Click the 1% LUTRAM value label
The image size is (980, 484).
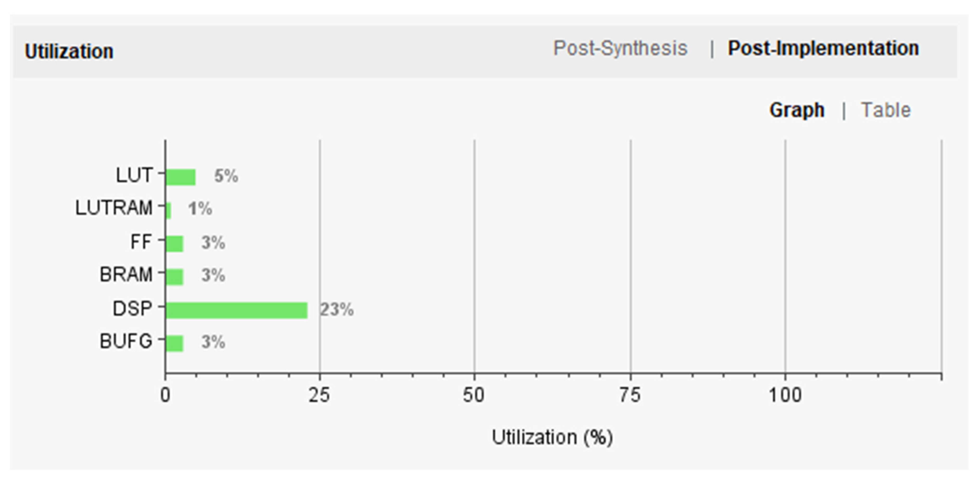point(200,209)
